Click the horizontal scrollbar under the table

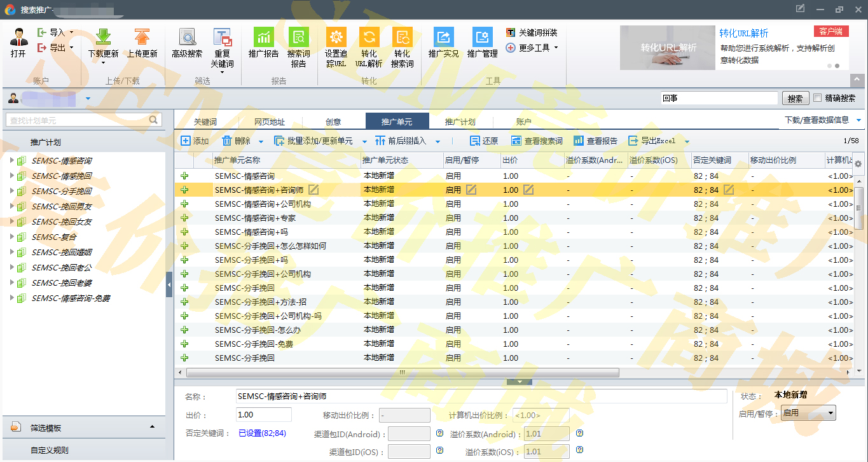402,372
